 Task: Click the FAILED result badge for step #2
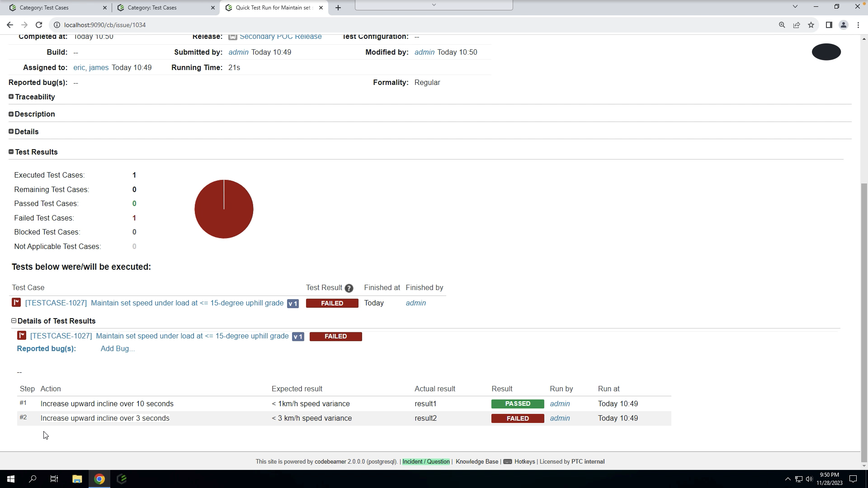518,418
